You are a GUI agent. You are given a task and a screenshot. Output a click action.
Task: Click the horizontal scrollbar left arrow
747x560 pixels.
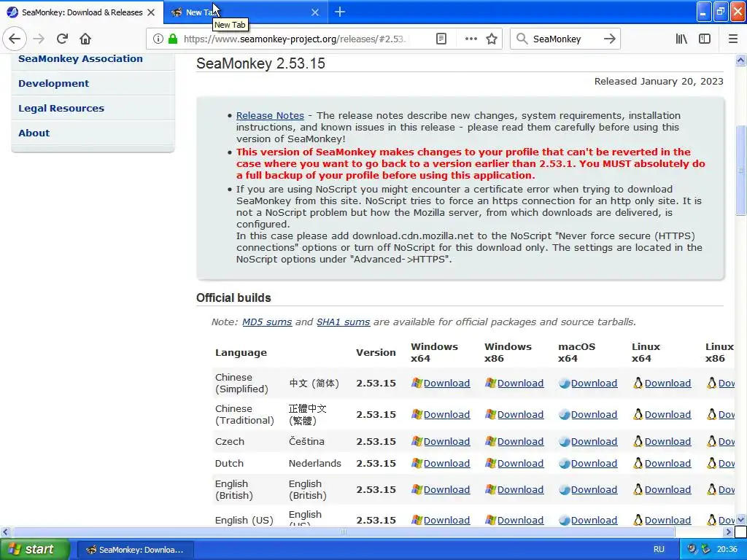coord(5,532)
